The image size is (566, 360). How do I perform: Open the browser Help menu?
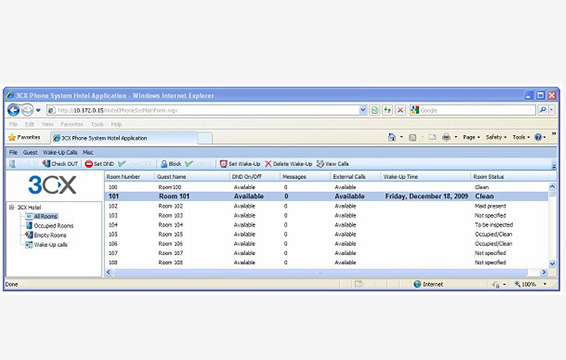click(x=116, y=124)
